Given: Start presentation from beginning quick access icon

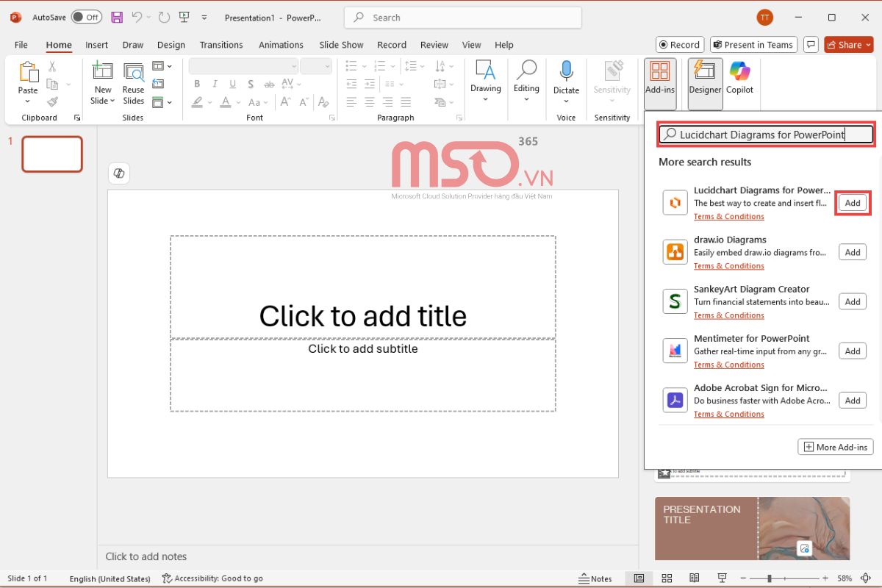Looking at the screenshot, I should (184, 17).
